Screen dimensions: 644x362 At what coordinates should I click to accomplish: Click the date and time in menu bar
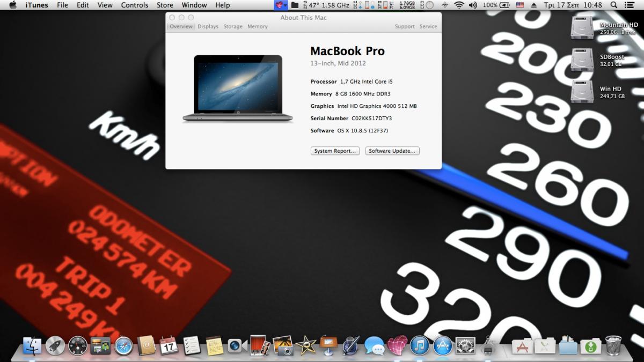click(x=573, y=5)
